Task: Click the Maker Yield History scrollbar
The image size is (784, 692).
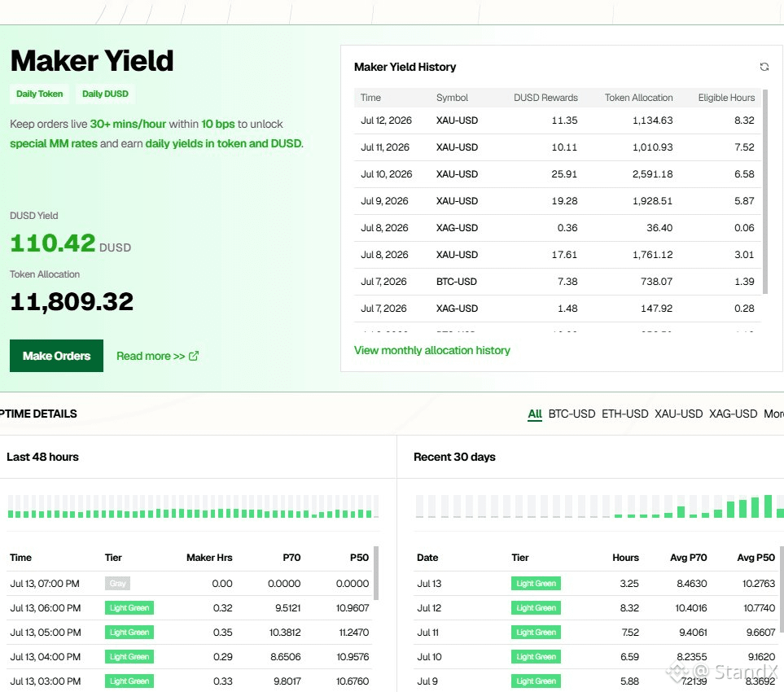Action: click(765, 191)
